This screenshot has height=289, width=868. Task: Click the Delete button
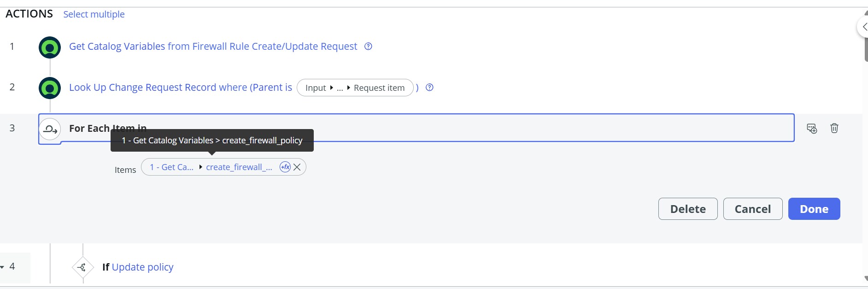[x=688, y=209]
